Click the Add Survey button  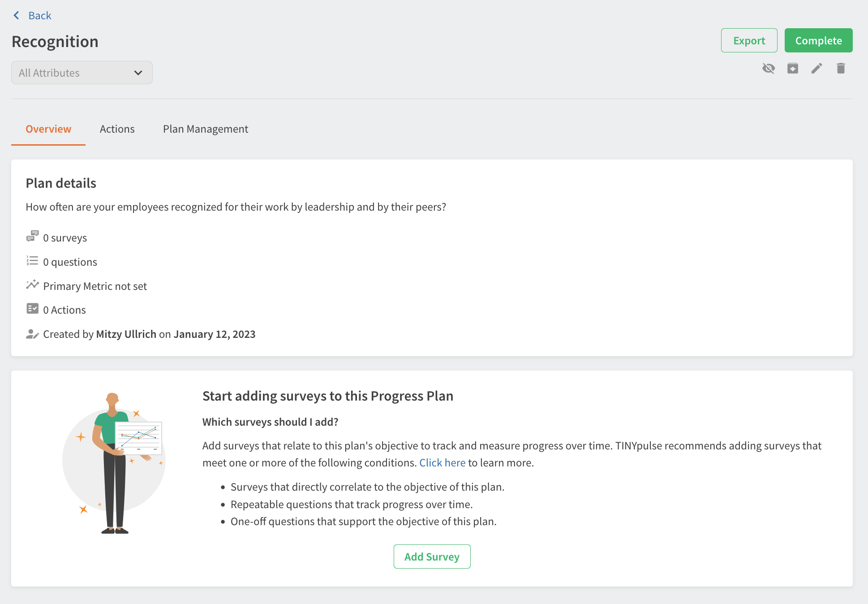click(432, 557)
